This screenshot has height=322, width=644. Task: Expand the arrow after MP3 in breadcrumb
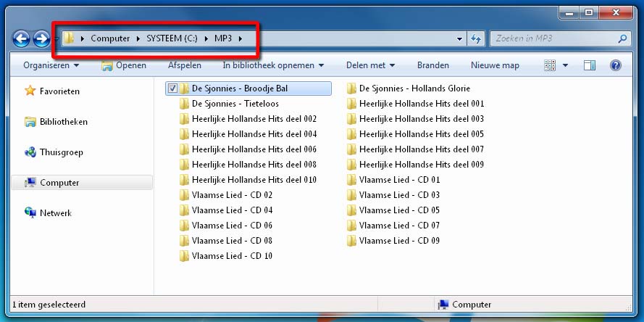pyautogui.click(x=241, y=38)
